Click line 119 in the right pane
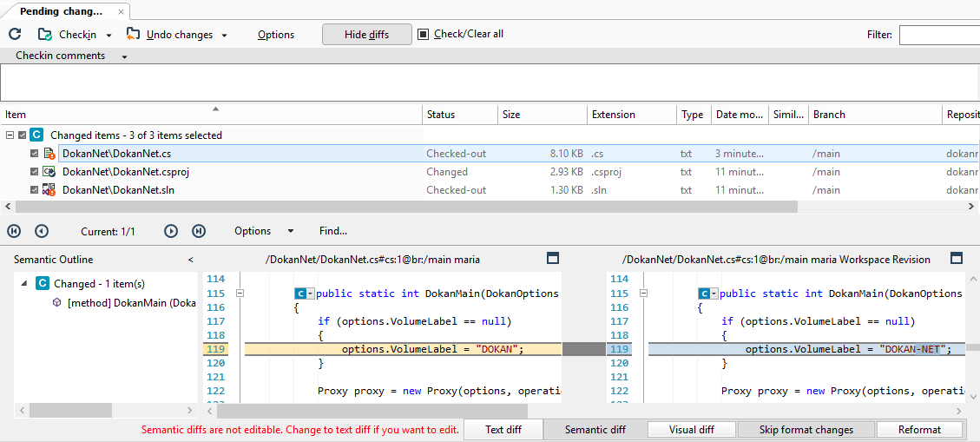The width and height of the screenshot is (980, 442). pyautogui.click(x=807, y=349)
